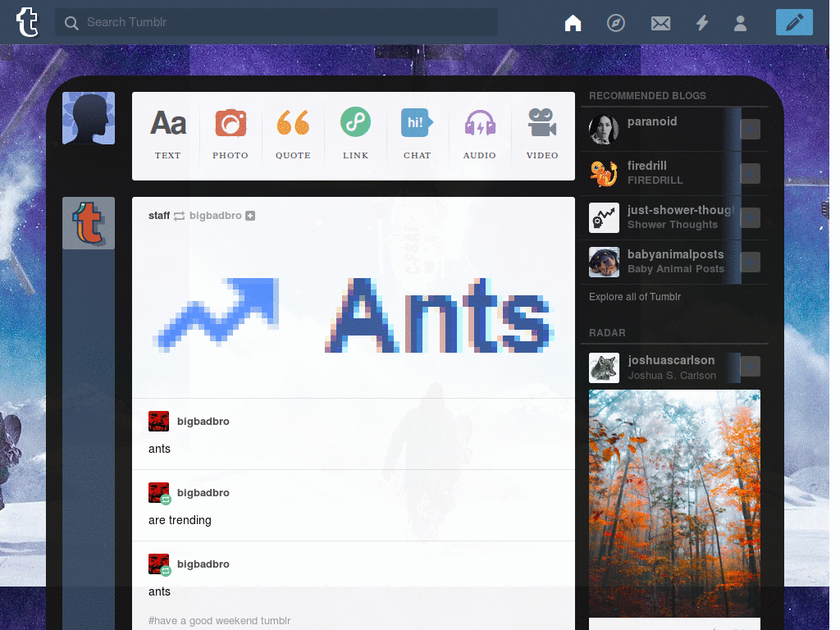Screen dimensions: 840x630
Task: Create a new Link post
Action: [x=355, y=135]
